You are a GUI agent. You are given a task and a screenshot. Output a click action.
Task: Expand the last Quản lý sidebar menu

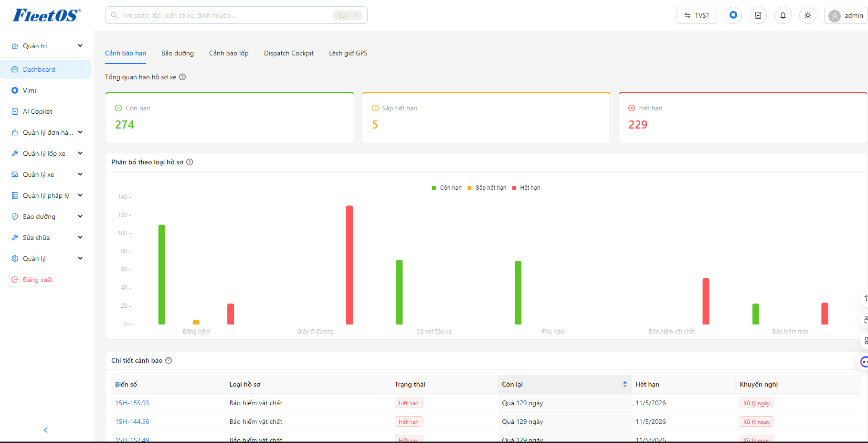tap(46, 259)
